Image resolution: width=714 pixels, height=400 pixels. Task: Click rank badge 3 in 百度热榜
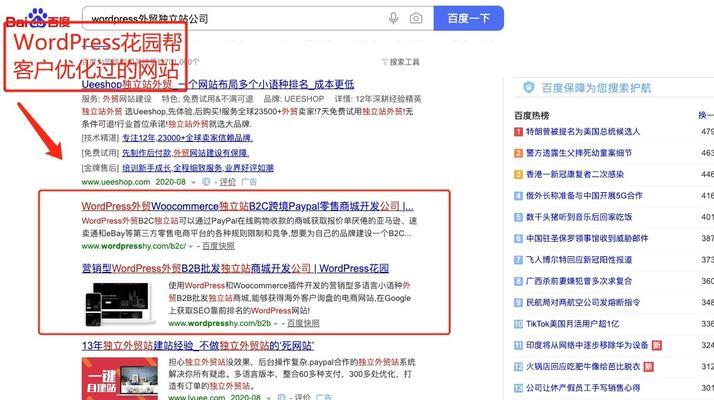[518, 174]
